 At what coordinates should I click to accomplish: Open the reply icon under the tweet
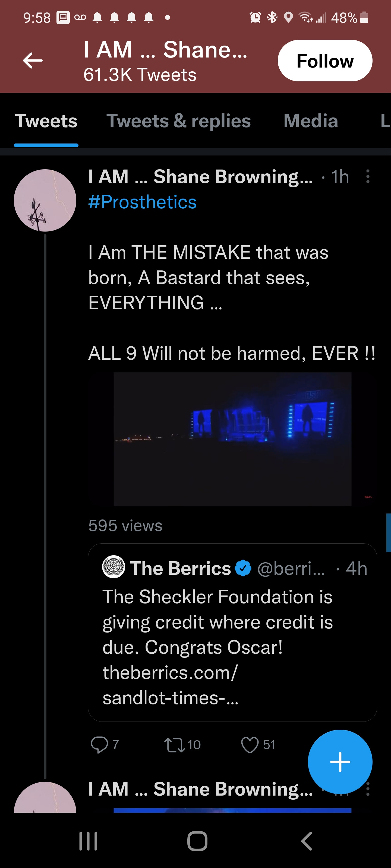(99, 744)
